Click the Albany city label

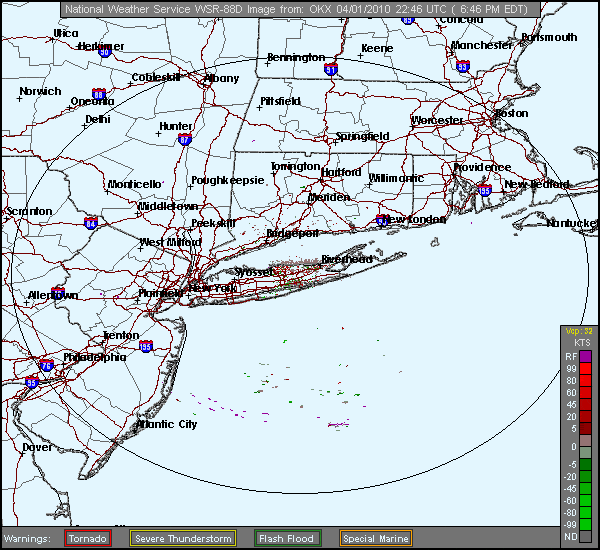(x=221, y=78)
